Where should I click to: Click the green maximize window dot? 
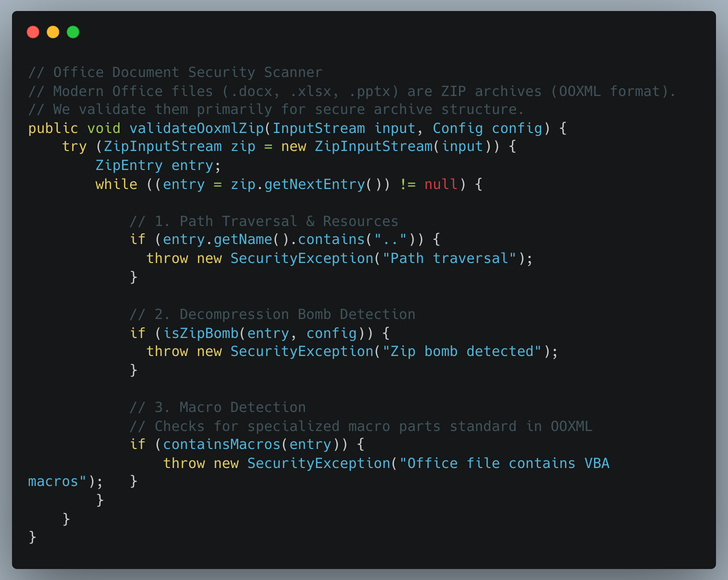73,32
